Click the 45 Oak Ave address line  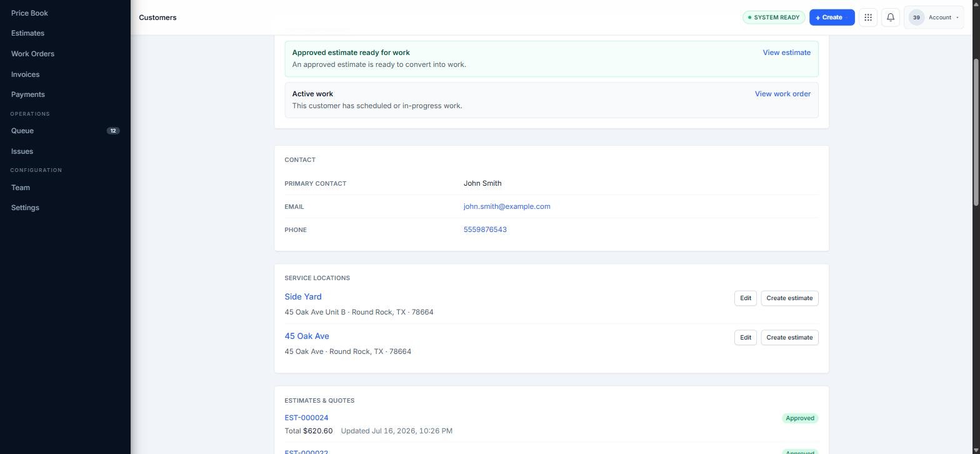[347, 351]
